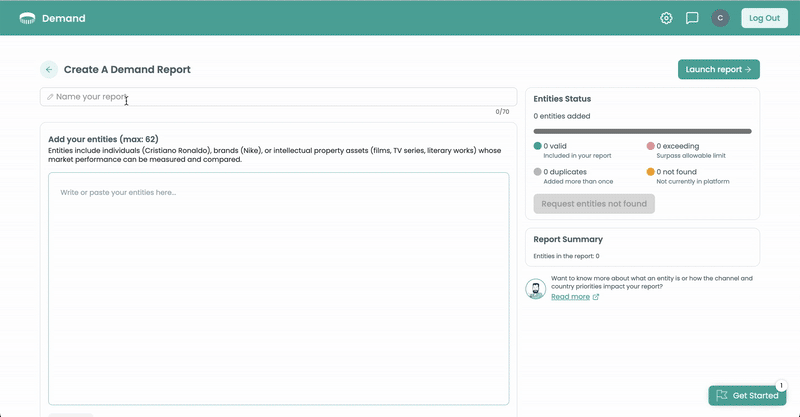Click the 'Create A Demand Report' heading
Image resolution: width=800 pixels, height=417 pixels.
(127, 69)
